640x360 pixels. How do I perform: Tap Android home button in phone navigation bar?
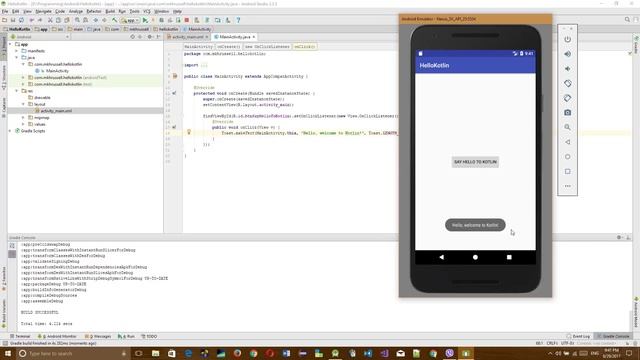point(475,257)
